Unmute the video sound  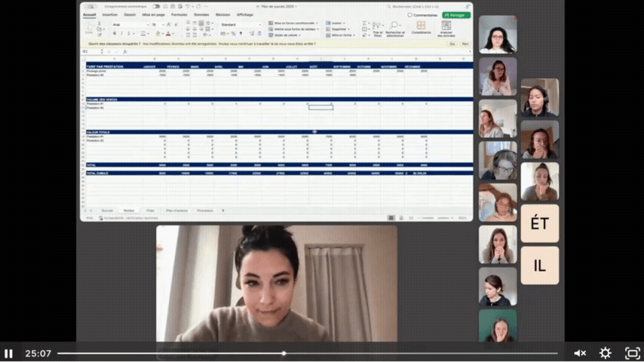[580, 353]
